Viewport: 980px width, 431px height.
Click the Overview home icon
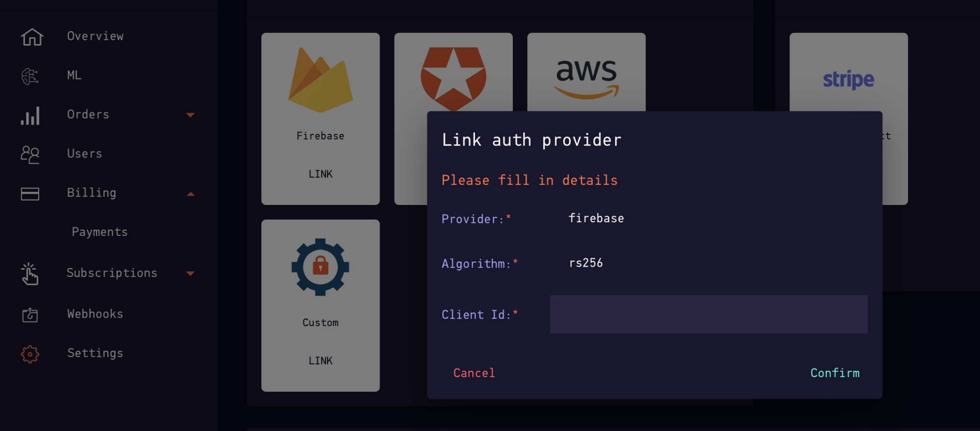[32, 37]
